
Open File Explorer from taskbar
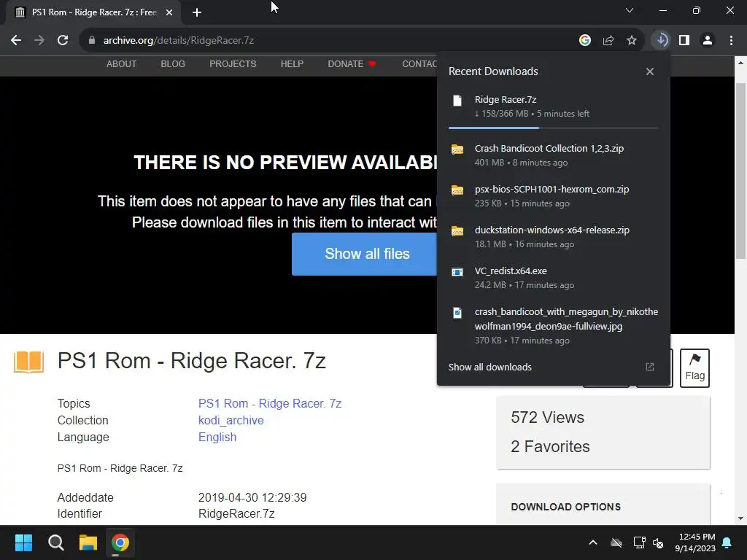88,542
